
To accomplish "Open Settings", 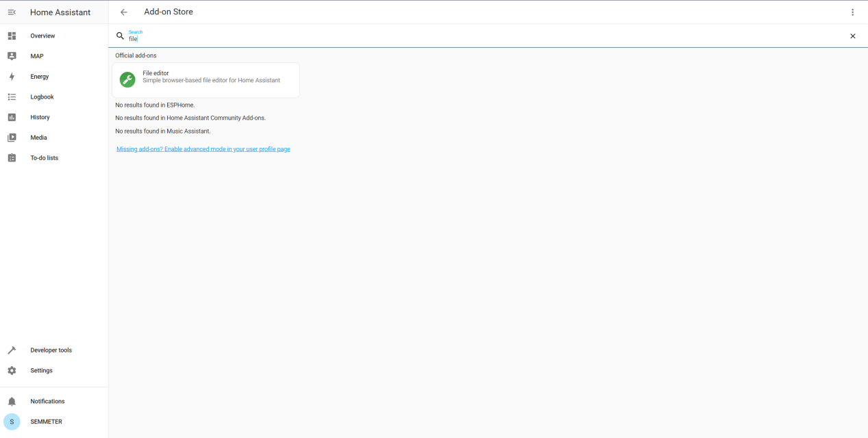I will (x=54, y=370).
